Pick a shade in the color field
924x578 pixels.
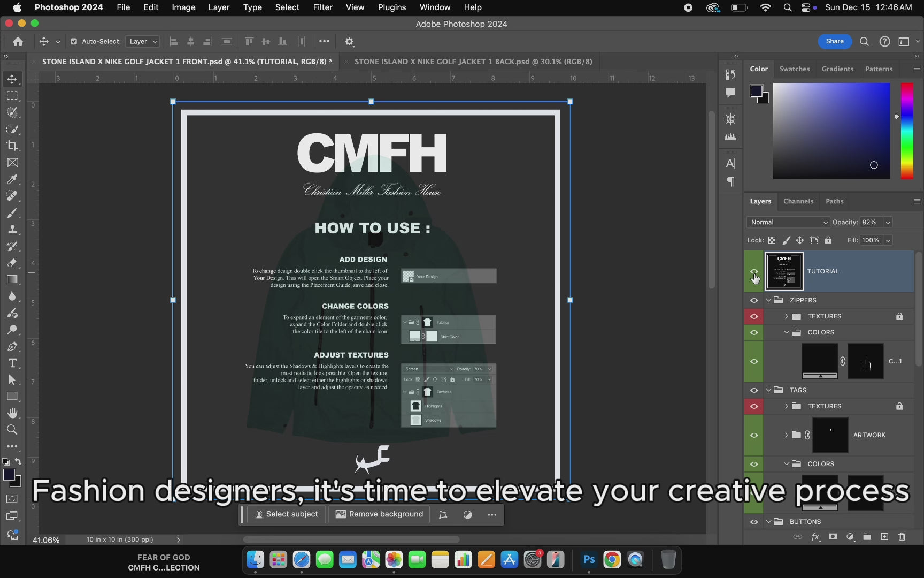pos(831,131)
